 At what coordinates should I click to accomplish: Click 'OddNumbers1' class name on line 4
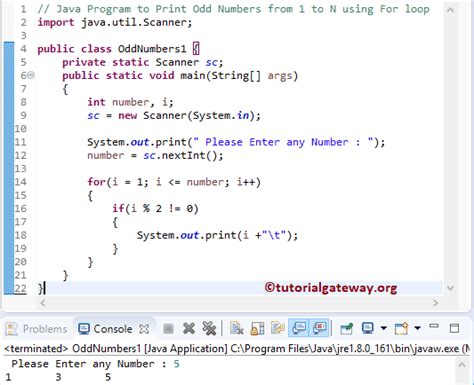tap(152, 49)
